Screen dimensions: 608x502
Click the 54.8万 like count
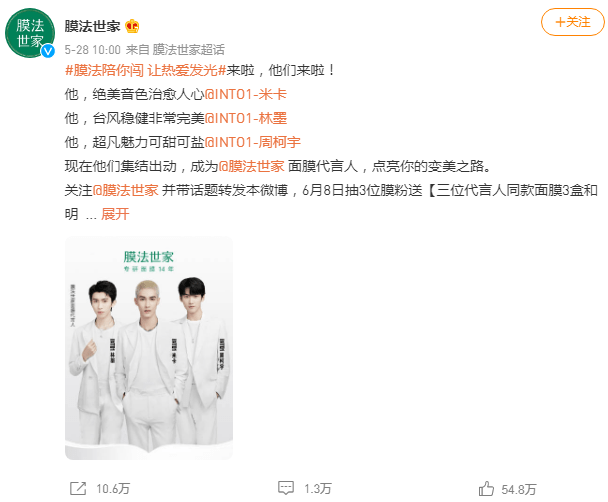[519, 489]
